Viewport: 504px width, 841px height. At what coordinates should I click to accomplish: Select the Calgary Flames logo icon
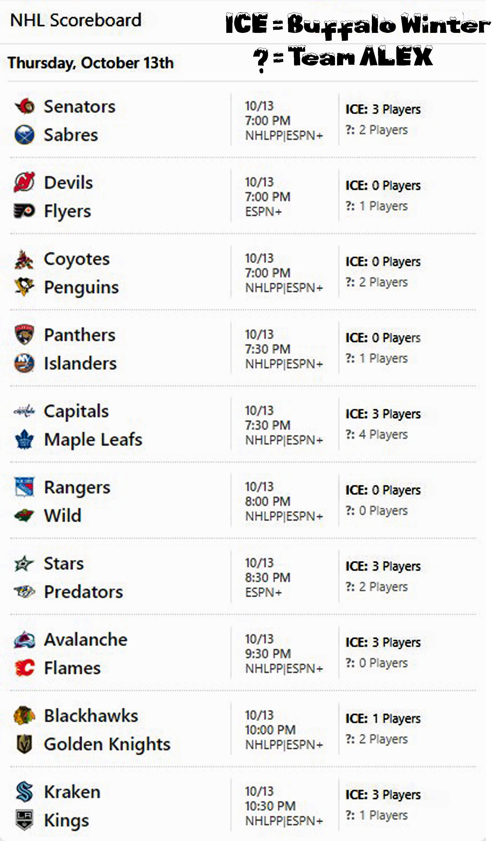pyautogui.click(x=24, y=668)
